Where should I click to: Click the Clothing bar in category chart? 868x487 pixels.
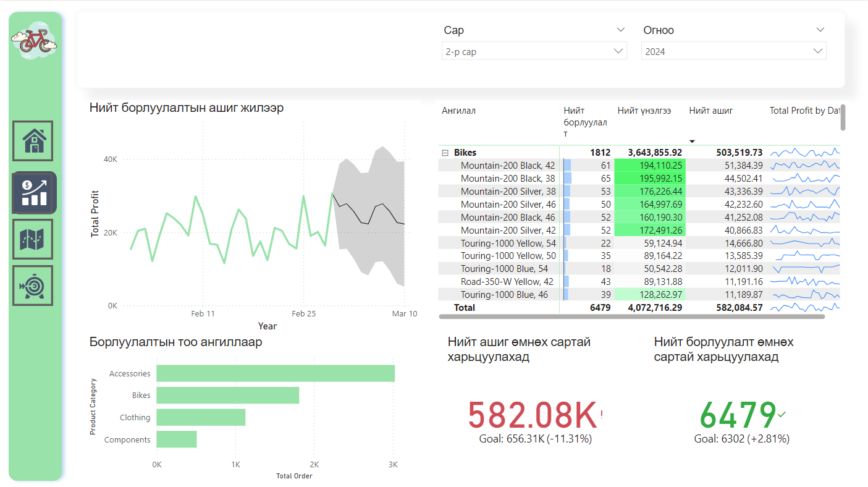[x=201, y=417]
